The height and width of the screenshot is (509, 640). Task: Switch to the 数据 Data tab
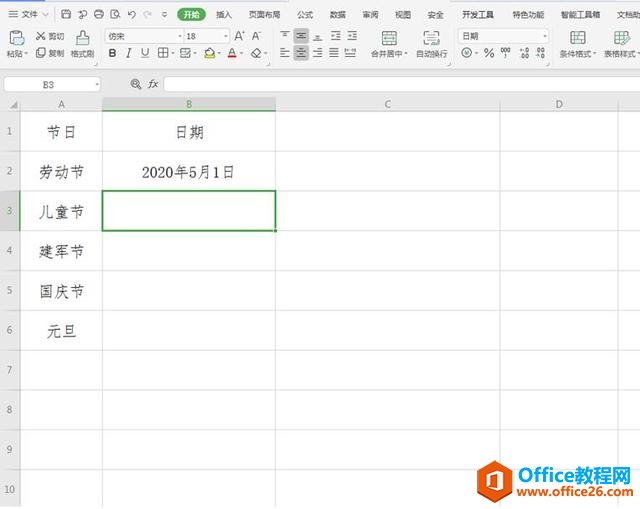pyautogui.click(x=338, y=15)
